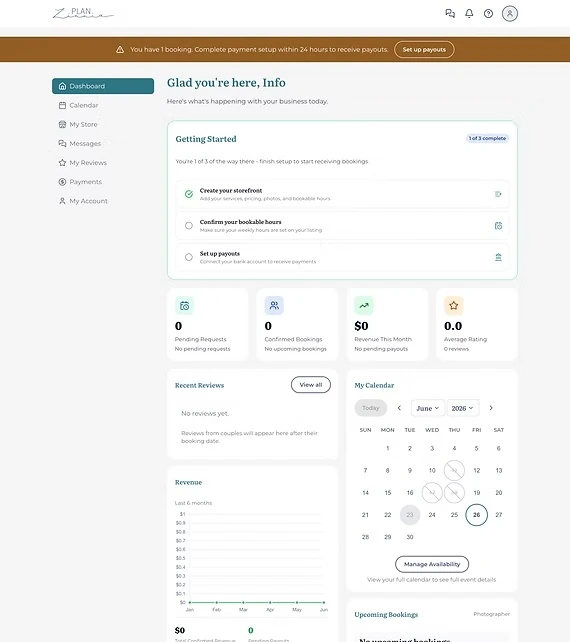
Task: Click the Confirmed Bookings people icon
Action: [x=274, y=305]
